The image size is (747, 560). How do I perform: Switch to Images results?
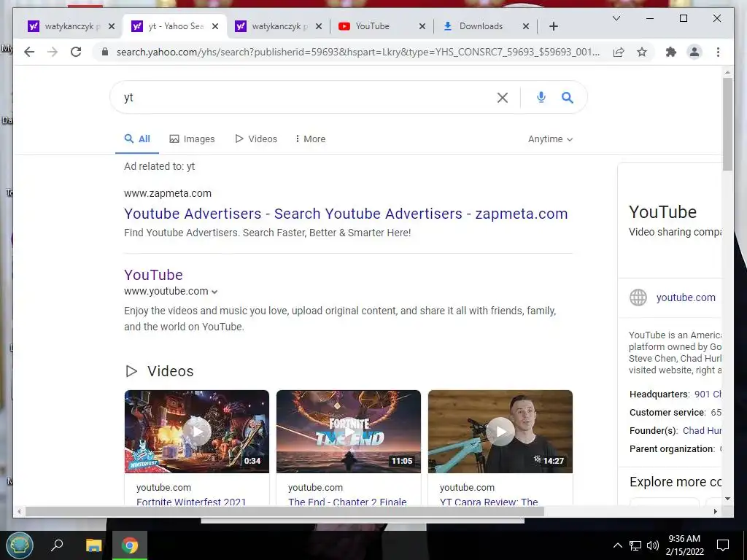point(192,139)
